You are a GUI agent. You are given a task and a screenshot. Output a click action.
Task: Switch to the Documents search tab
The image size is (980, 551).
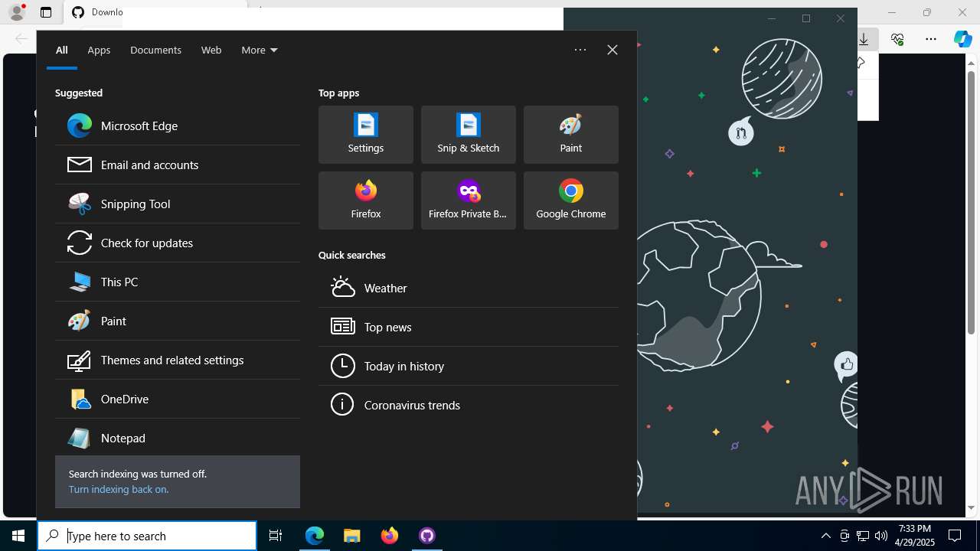[x=155, y=50]
